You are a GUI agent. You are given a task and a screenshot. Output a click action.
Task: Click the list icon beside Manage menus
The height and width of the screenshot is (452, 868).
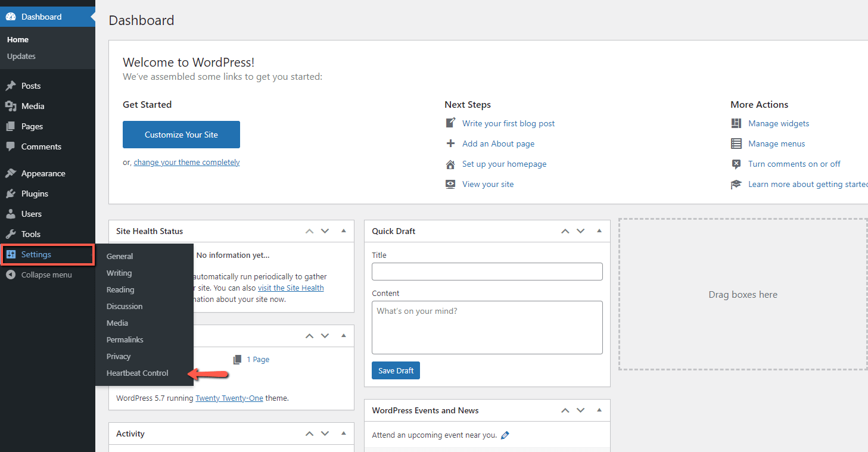pos(736,144)
